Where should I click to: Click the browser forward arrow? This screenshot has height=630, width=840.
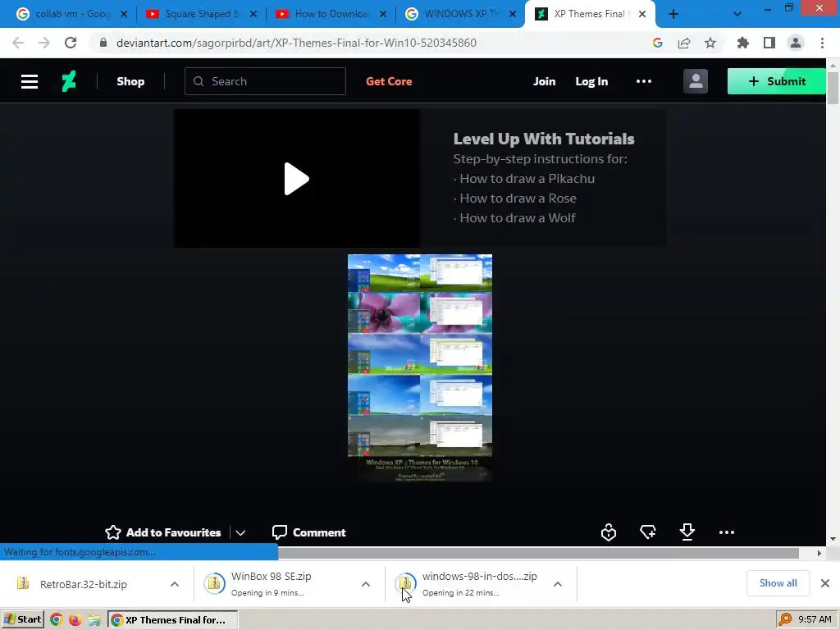point(44,43)
